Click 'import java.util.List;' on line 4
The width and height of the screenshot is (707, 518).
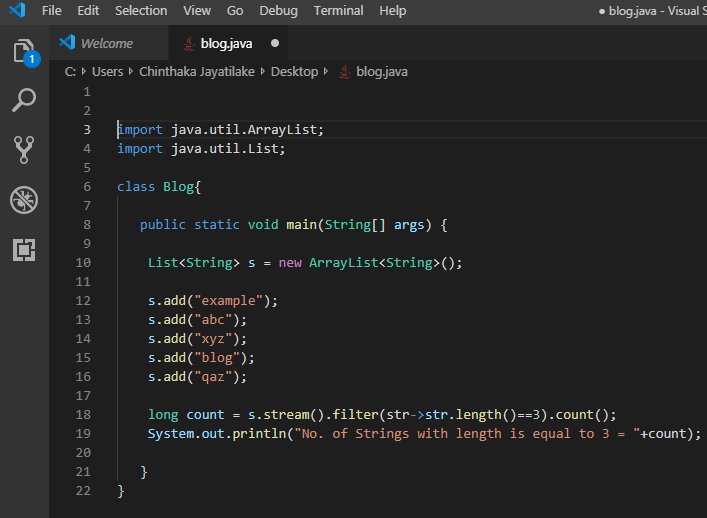(x=201, y=149)
